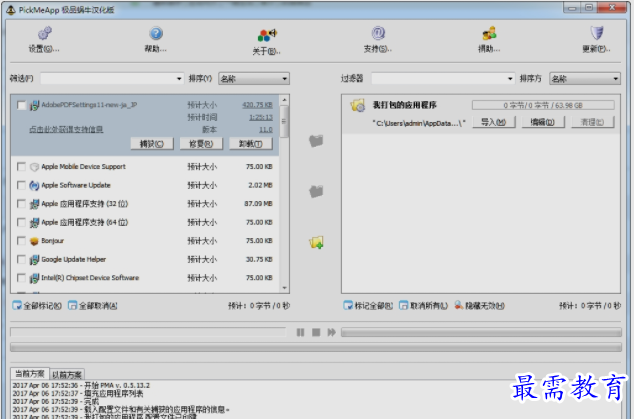Screen dimensions: 634x419
Task: Click the 1:25:13 estimated time link
Action: coord(261,117)
